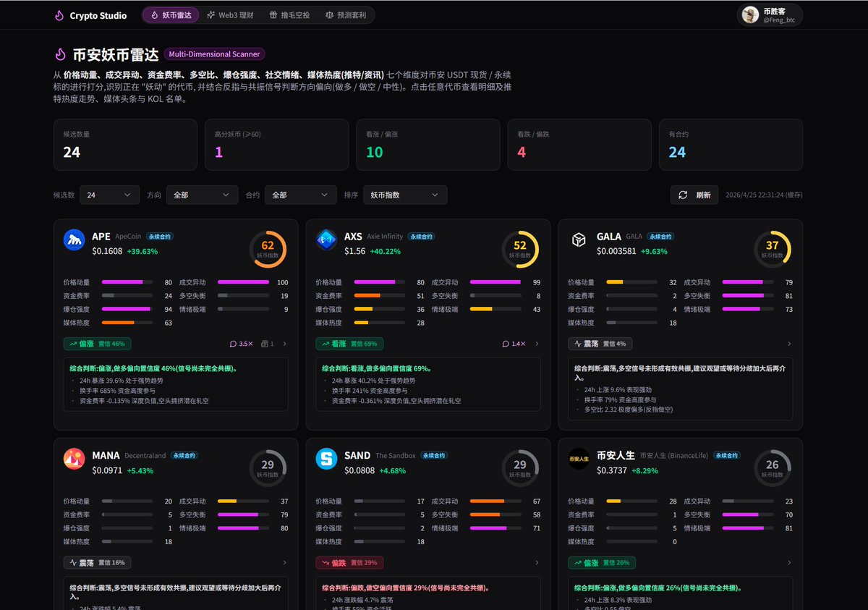This screenshot has height=610, width=868.
Task: Click the SAND Sandbox token logo
Action: (326, 459)
